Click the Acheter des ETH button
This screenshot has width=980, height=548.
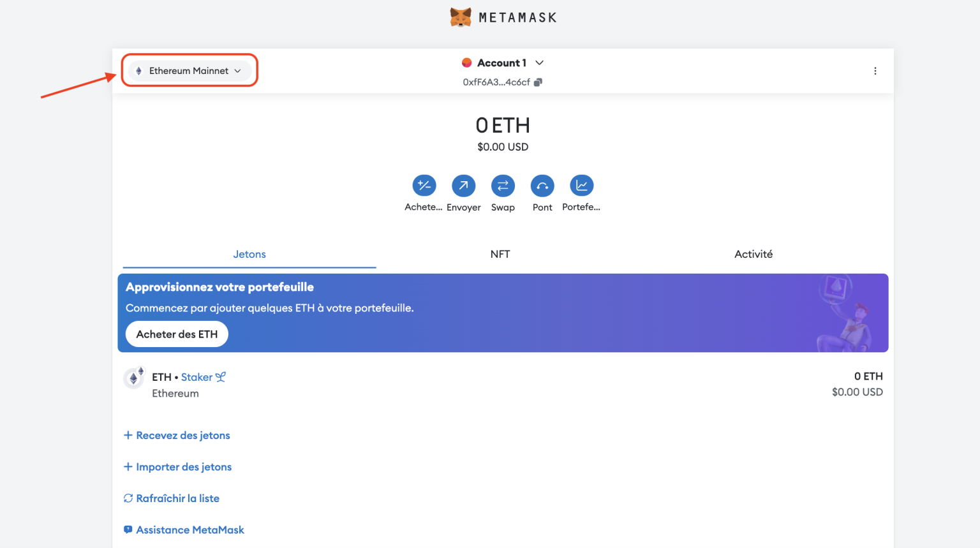[x=177, y=334]
